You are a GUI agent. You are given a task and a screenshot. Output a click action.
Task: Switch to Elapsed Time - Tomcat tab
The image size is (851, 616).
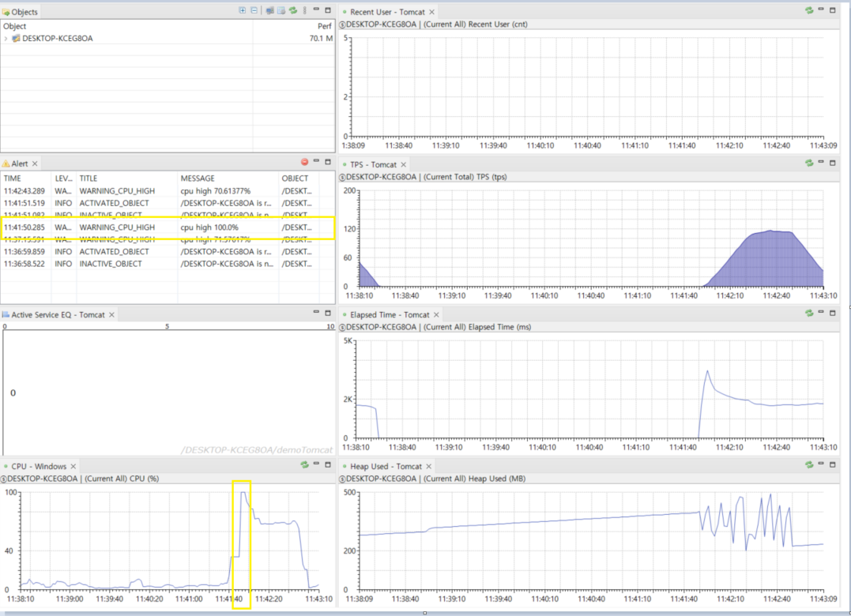[x=389, y=314]
